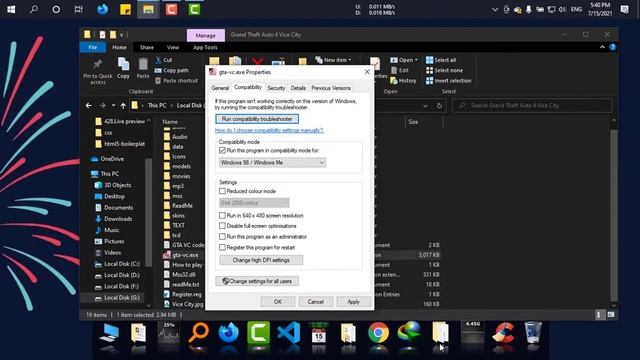Open Recycle Bin in dock
This screenshot has width=640, height=360.
533,333
